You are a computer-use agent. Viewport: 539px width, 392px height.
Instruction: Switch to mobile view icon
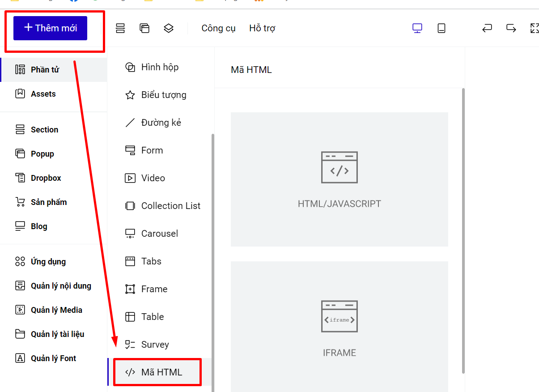[x=441, y=28]
